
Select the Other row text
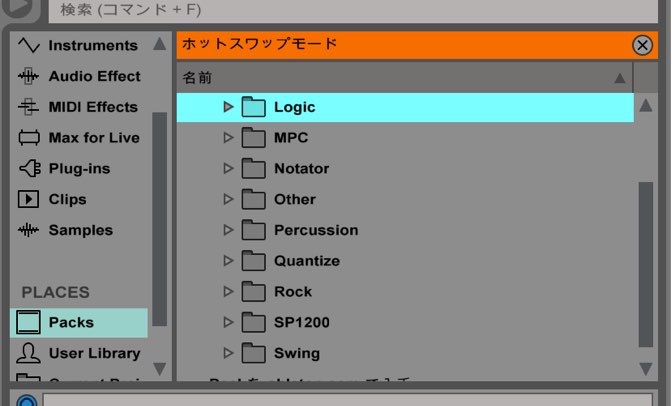click(x=295, y=199)
